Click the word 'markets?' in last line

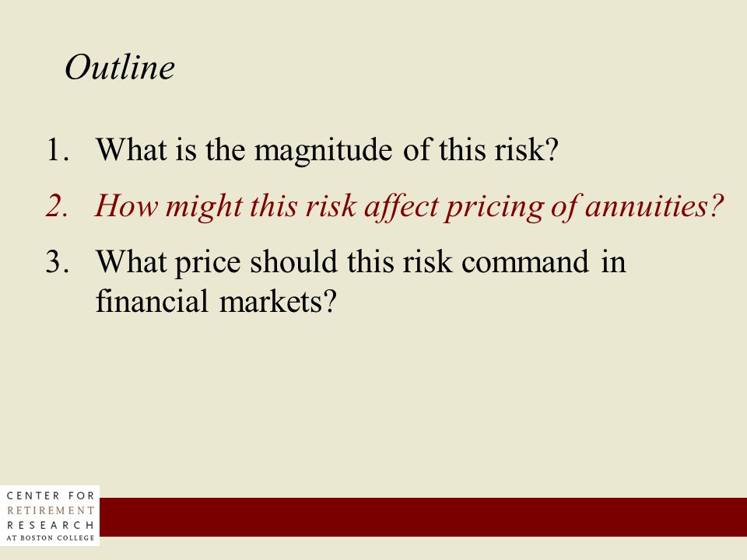click(279, 301)
